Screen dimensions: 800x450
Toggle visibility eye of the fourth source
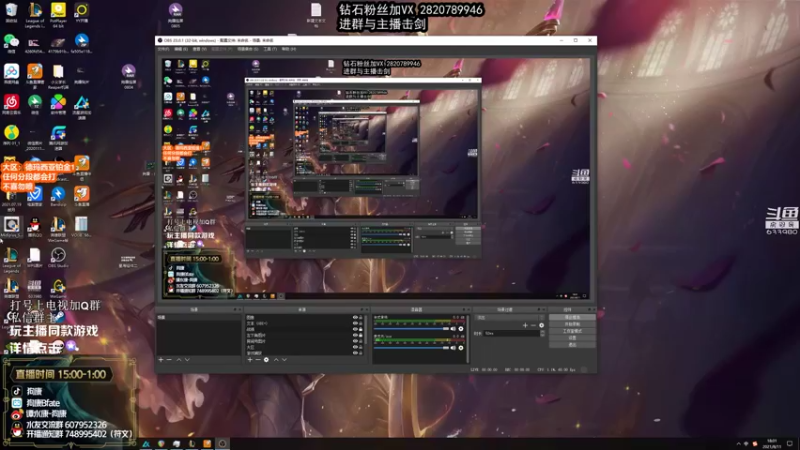click(x=355, y=335)
